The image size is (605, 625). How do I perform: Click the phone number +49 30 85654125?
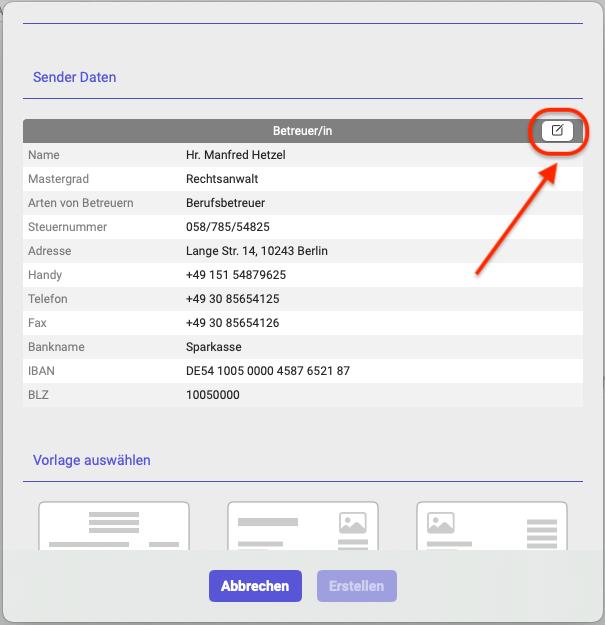[x=232, y=299]
